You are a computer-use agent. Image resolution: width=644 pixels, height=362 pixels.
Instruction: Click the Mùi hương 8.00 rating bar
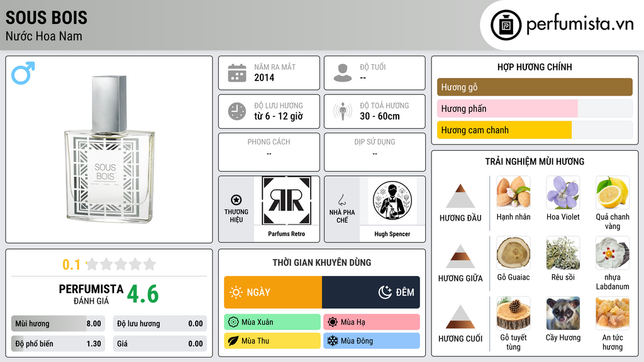(x=58, y=324)
